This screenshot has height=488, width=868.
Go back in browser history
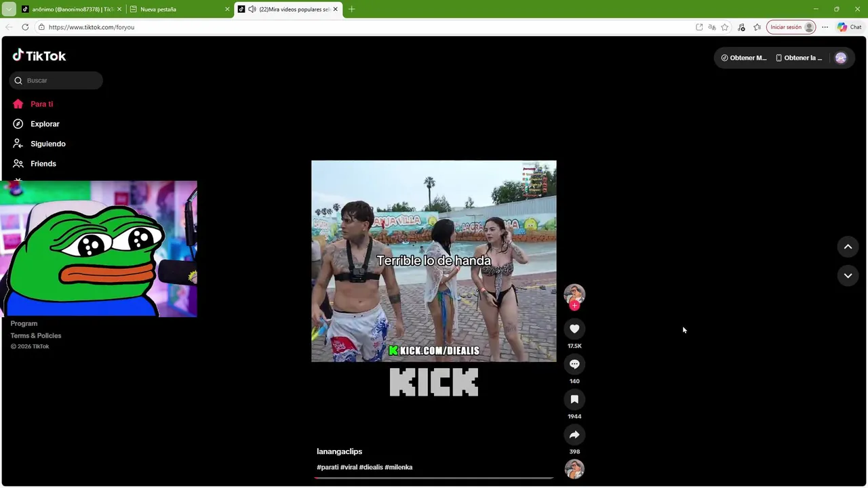tap(9, 27)
